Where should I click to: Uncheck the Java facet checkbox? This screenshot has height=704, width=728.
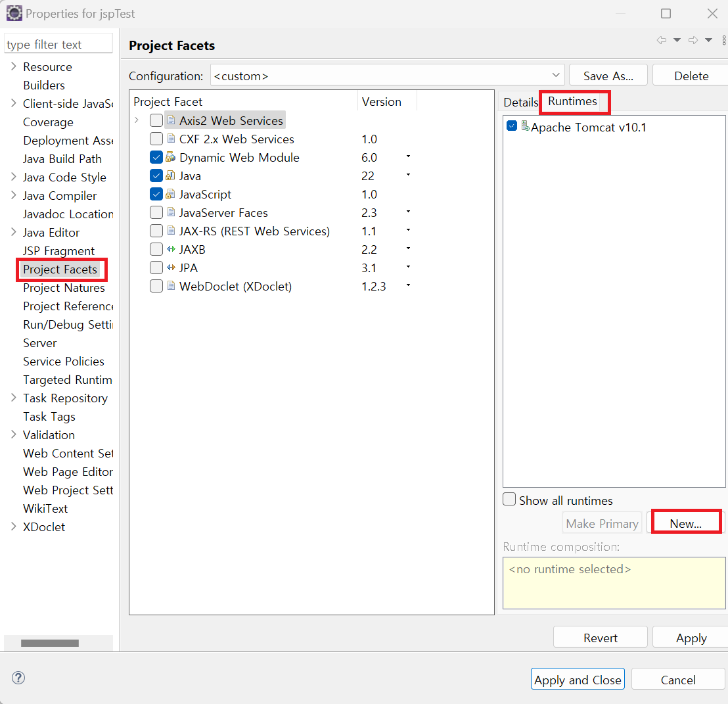156,176
